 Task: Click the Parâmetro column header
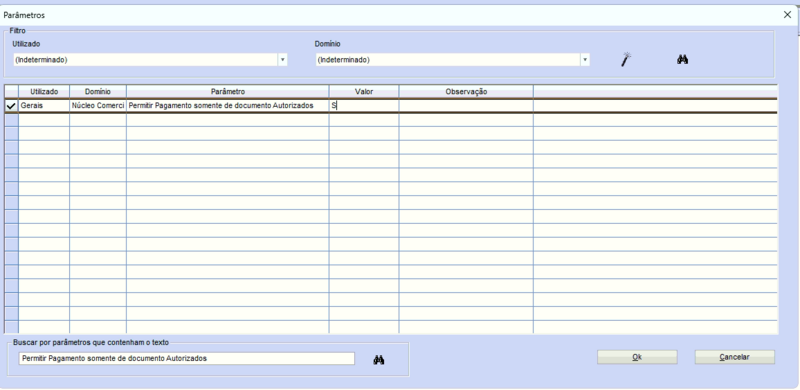[228, 91]
